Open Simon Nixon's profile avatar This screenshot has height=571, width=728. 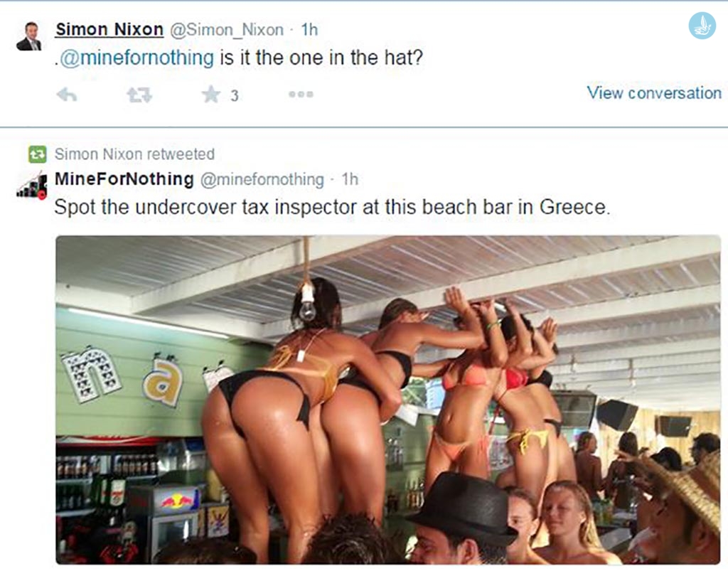click(28, 36)
